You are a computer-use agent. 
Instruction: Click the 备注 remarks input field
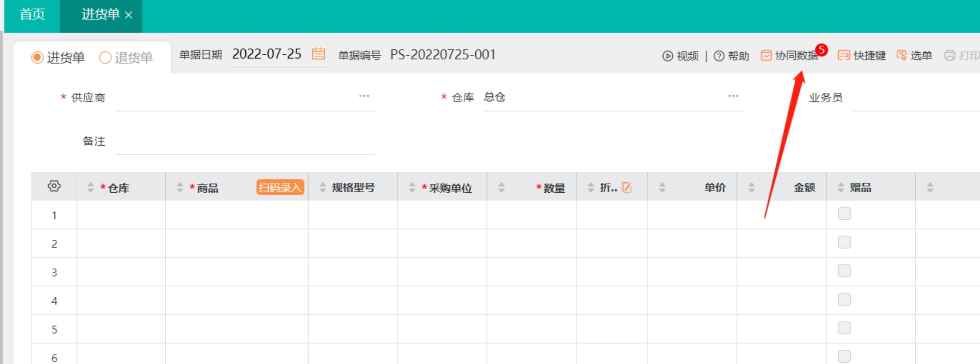coord(245,143)
